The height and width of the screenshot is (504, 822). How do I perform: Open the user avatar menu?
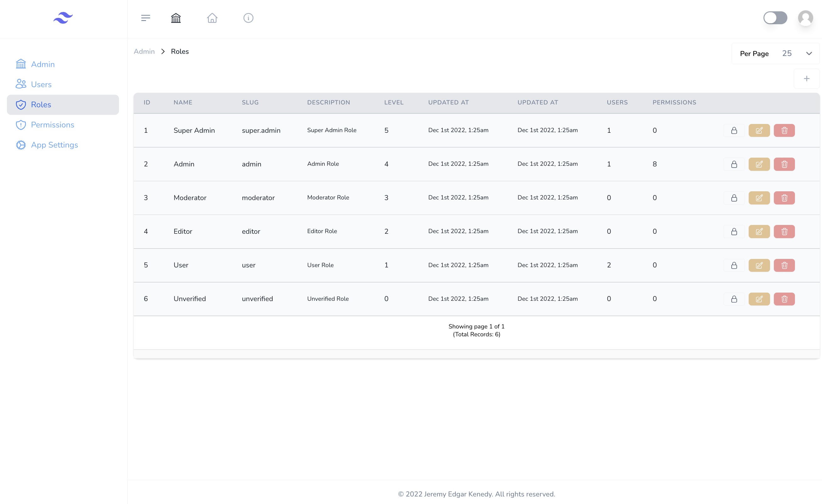tap(805, 18)
